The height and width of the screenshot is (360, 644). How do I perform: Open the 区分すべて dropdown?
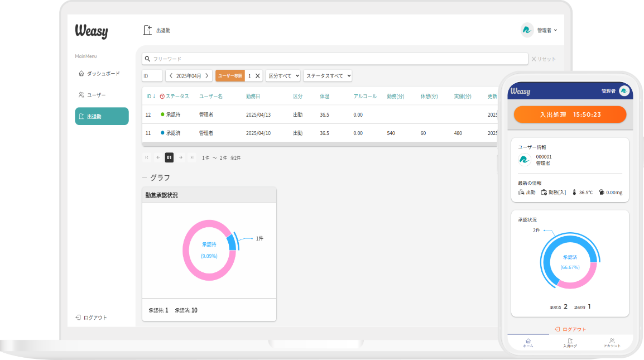pyautogui.click(x=283, y=75)
